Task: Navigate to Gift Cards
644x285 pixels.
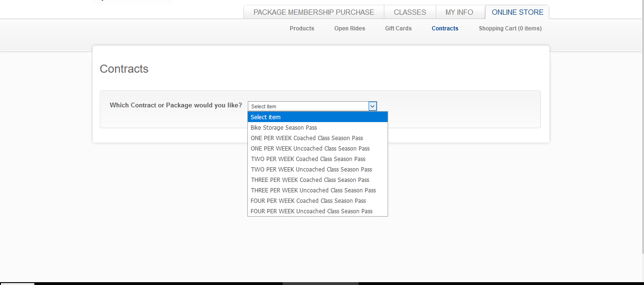Action: [x=398, y=28]
